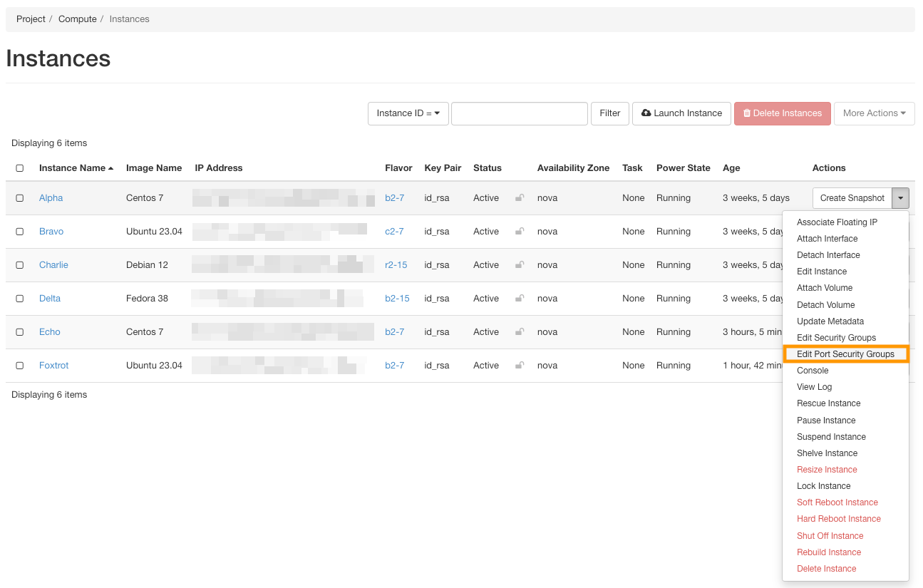Viewport: 923px width, 588px height.
Task: Sort by Instance Name column header
Action: click(72, 168)
